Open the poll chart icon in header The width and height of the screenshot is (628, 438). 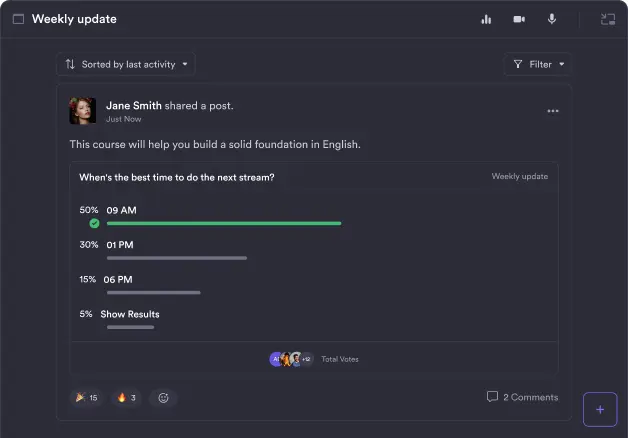click(x=486, y=19)
